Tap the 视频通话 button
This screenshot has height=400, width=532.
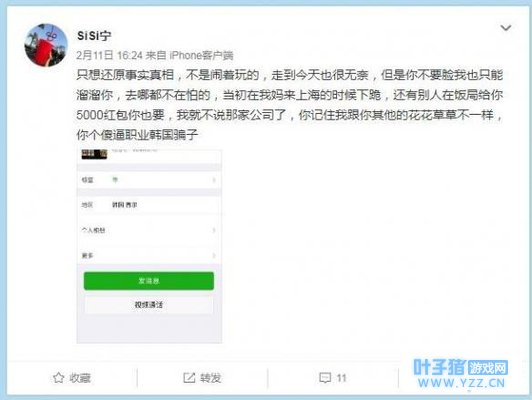tap(149, 304)
